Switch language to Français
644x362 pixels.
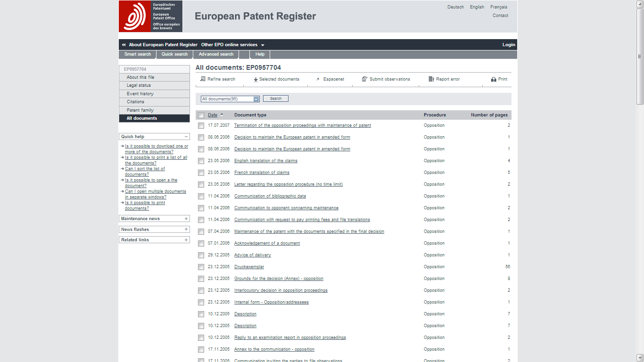pos(499,7)
